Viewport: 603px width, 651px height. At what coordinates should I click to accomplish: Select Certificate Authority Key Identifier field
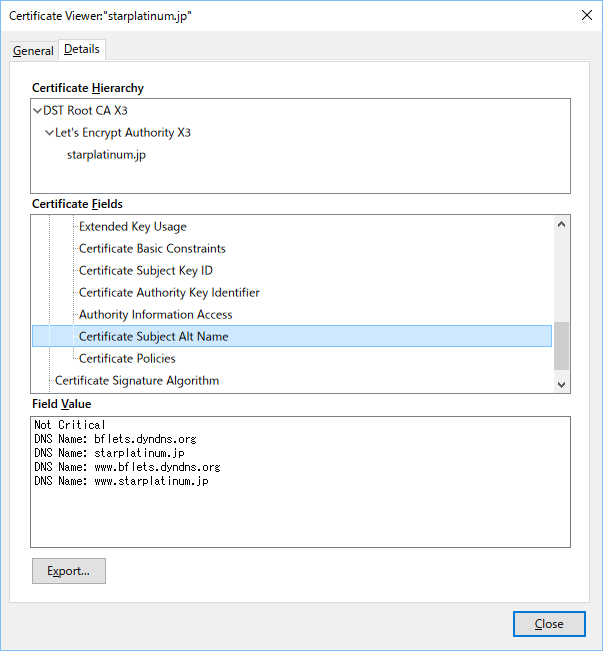point(169,293)
